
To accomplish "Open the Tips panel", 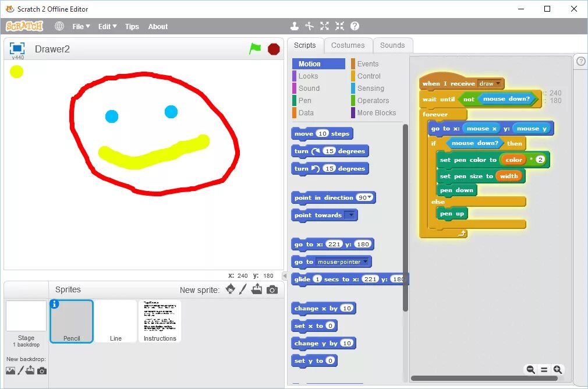I will 132,26.
